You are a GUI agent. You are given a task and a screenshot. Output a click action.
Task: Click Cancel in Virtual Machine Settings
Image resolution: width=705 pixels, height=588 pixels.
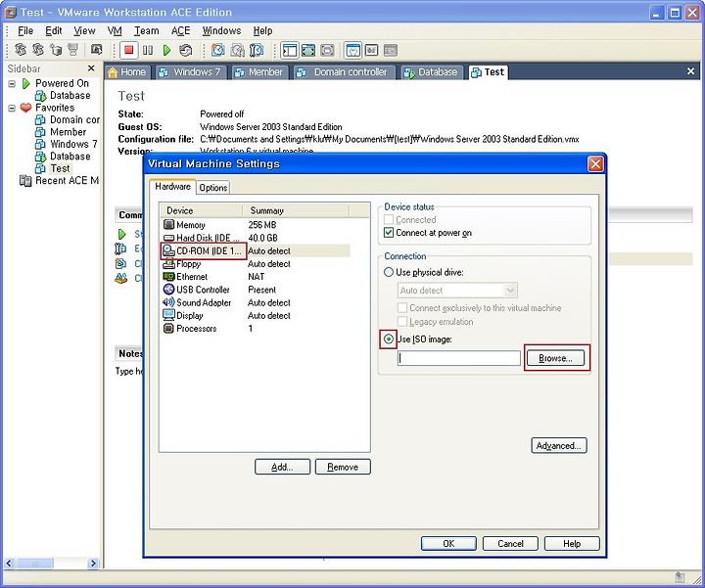[x=510, y=544]
